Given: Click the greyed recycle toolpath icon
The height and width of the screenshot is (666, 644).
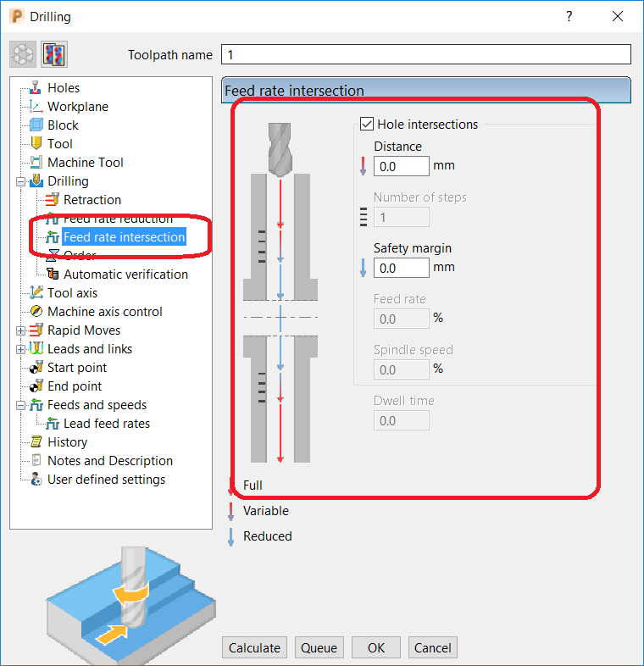Looking at the screenshot, I should pyautogui.click(x=23, y=54).
